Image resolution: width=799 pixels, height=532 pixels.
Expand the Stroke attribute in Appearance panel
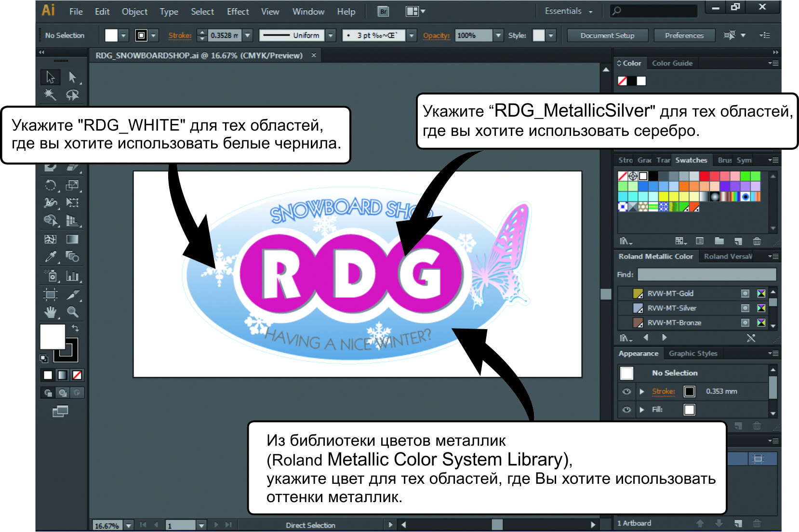tap(642, 391)
